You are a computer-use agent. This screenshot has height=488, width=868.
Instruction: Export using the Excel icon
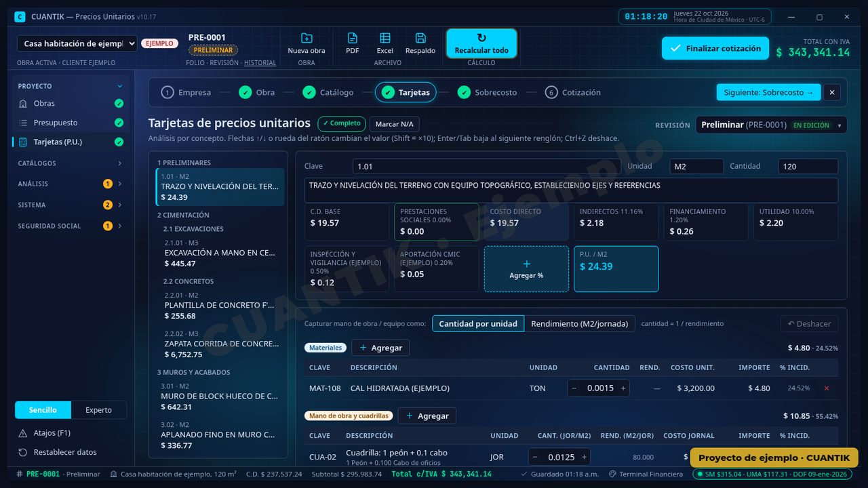385,43
